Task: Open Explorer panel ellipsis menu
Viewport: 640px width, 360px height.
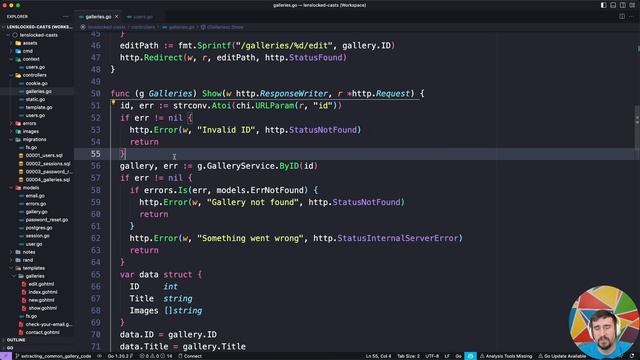Action: point(65,17)
